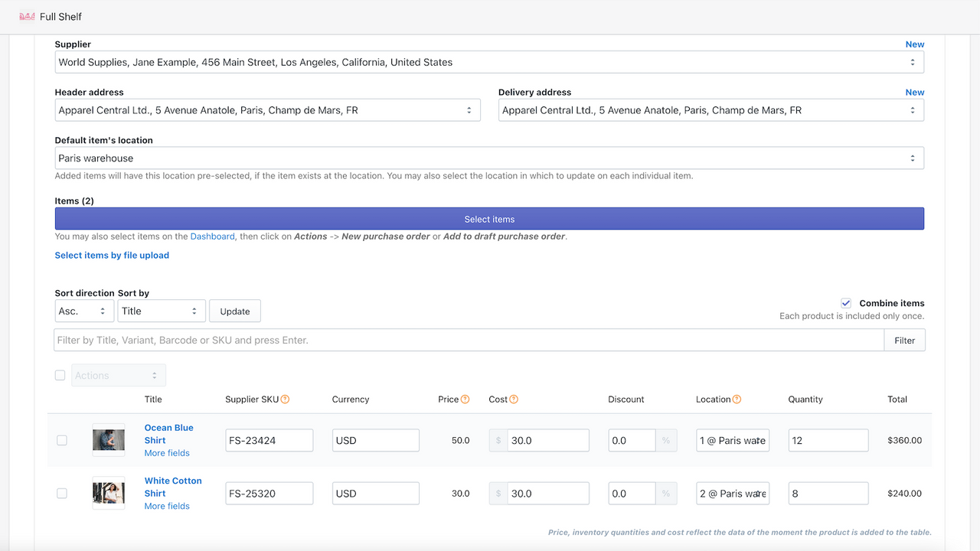Click the FS-25320 supplier SKU field
The height and width of the screenshot is (551, 980).
point(269,494)
